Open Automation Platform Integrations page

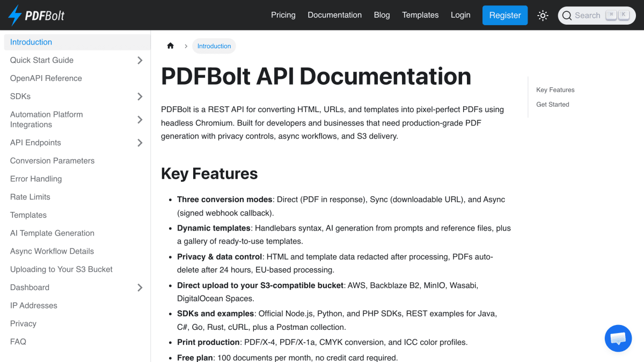pyautogui.click(x=47, y=120)
